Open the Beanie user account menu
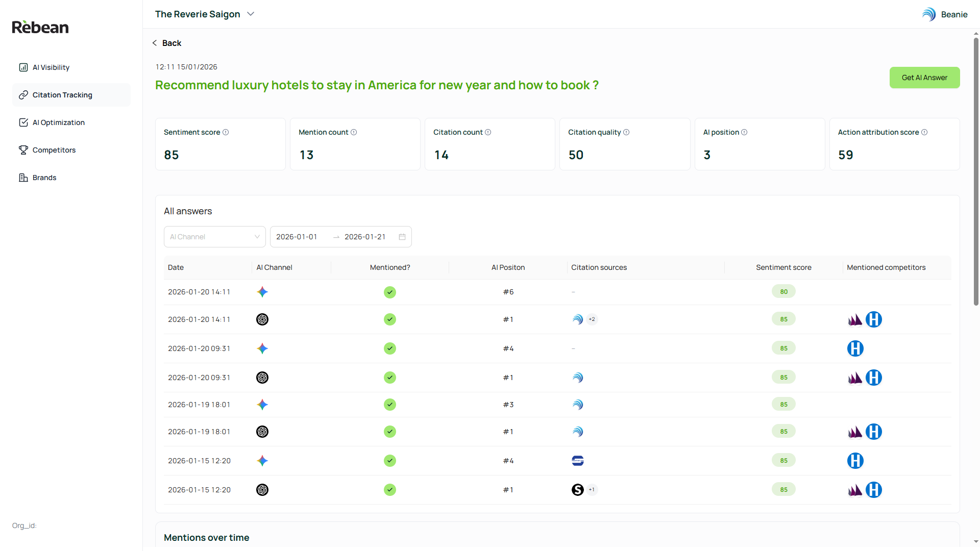The width and height of the screenshot is (980, 551). pos(945,14)
